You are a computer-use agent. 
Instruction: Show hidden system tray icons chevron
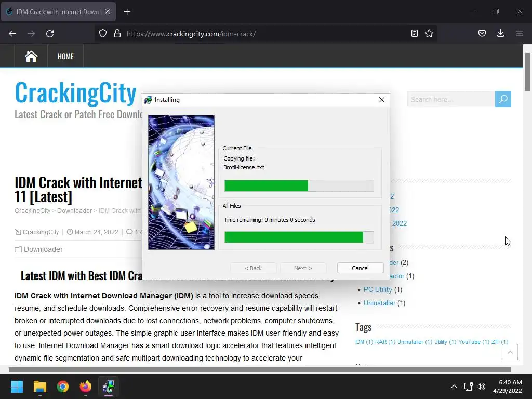coord(454,387)
